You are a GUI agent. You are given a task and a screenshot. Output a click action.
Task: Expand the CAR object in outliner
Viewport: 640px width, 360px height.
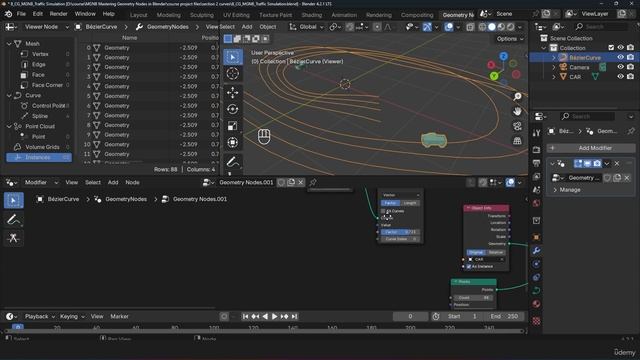coord(554,77)
